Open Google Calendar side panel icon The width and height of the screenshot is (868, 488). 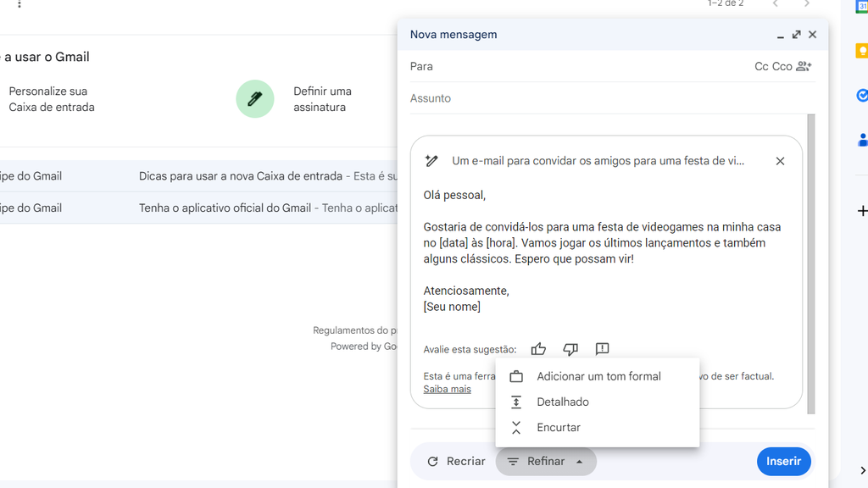pyautogui.click(x=862, y=7)
